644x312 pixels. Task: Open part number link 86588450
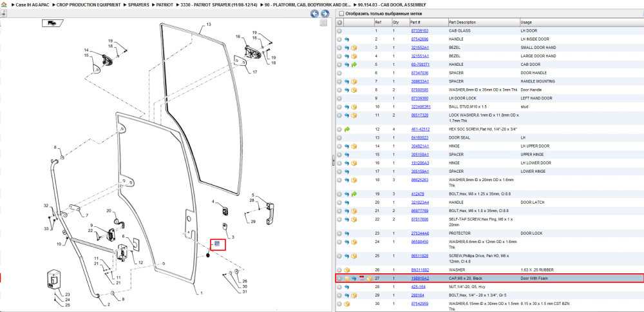click(420, 242)
